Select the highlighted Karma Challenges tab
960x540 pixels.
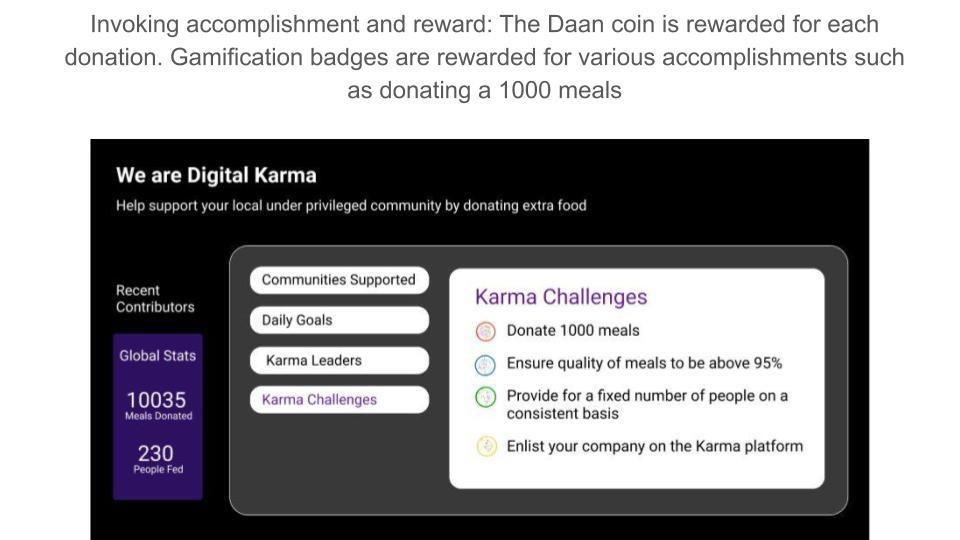pyautogui.click(x=339, y=400)
